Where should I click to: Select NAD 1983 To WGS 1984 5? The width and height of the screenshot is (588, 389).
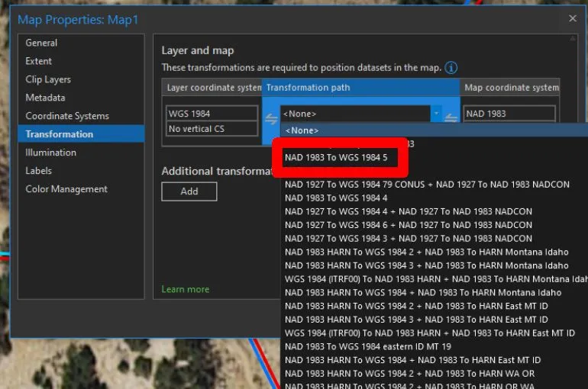pos(336,158)
